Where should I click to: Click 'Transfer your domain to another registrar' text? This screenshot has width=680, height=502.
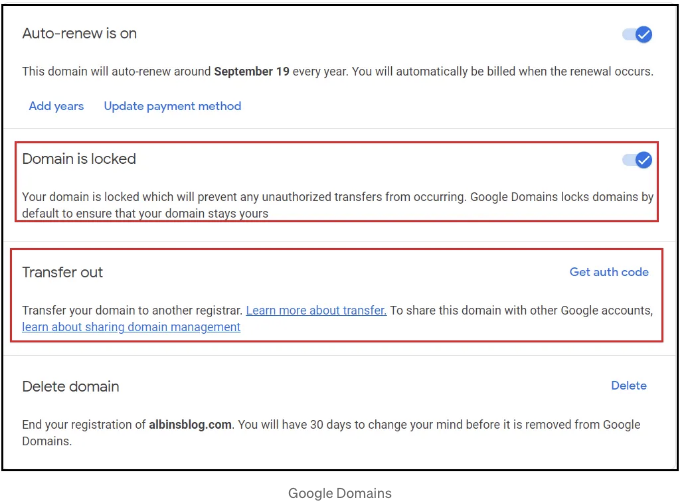(132, 310)
